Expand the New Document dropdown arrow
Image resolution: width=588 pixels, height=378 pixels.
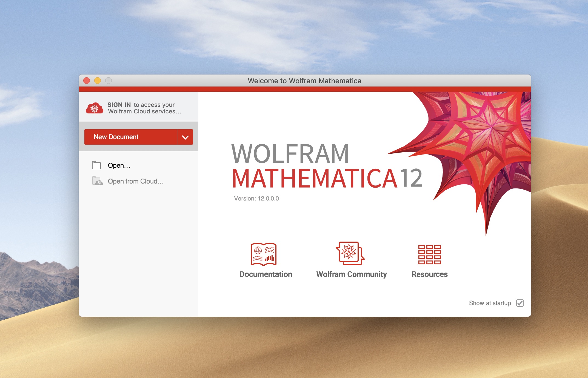point(185,137)
